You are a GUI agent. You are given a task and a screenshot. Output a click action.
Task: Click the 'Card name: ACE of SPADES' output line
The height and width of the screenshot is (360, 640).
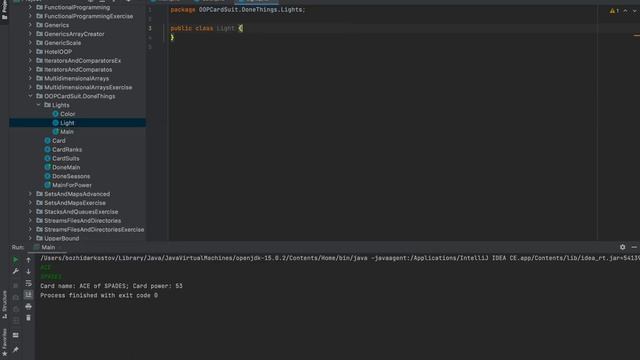point(111,286)
